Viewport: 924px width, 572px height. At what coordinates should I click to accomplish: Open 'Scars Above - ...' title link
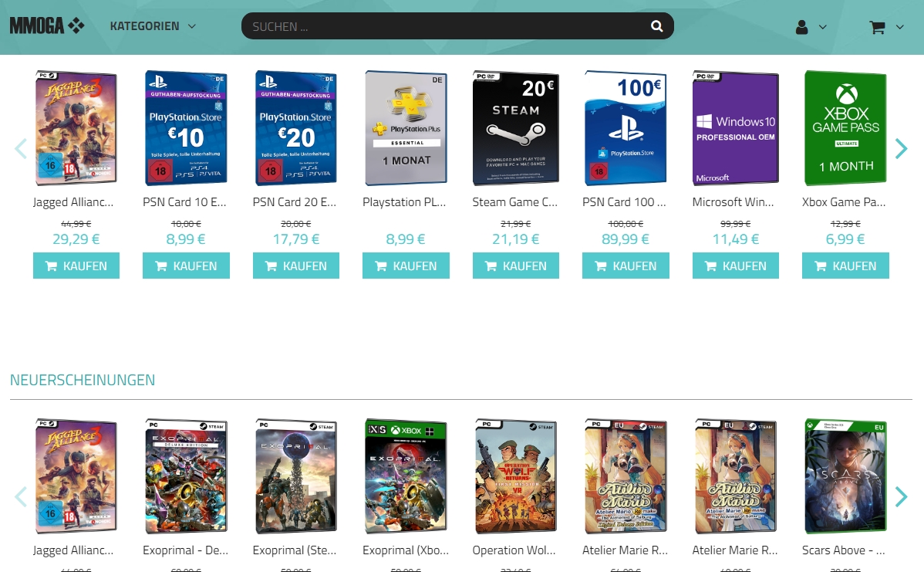pyautogui.click(x=843, y=550)
